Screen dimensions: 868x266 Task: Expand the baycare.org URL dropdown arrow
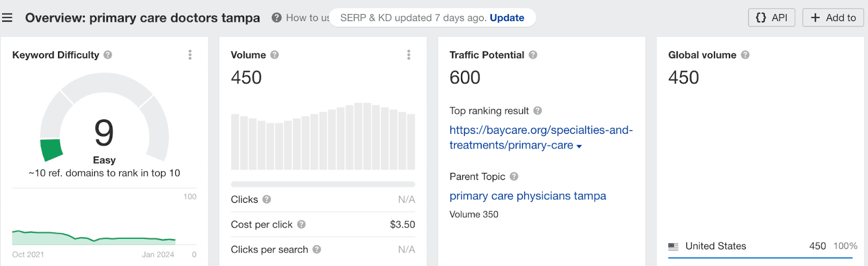(579, 146)
